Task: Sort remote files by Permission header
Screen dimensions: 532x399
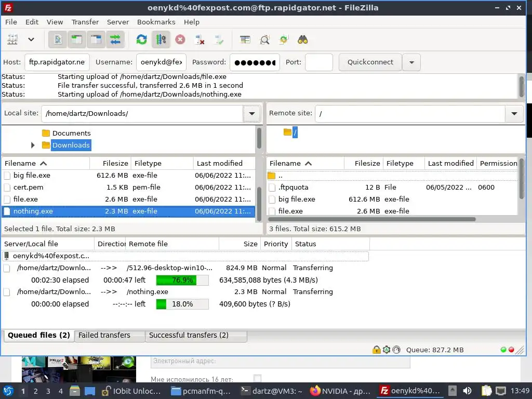Action: [x=498, y=163]
